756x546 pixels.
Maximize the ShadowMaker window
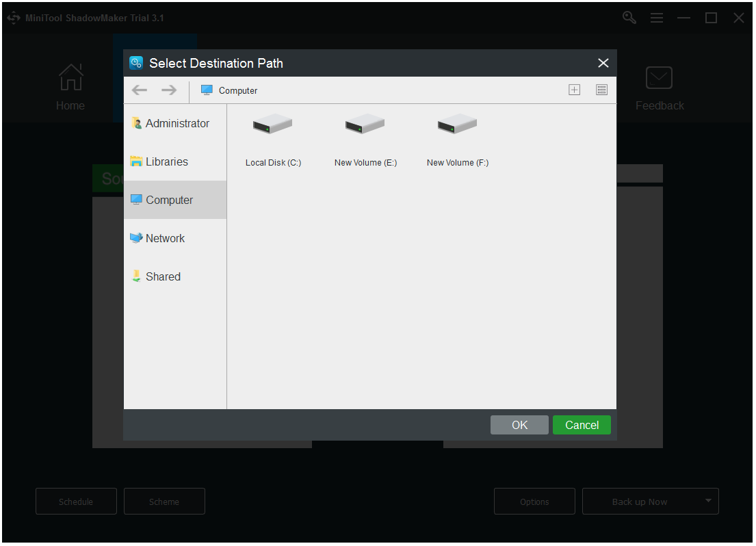(x=711, y=18)
